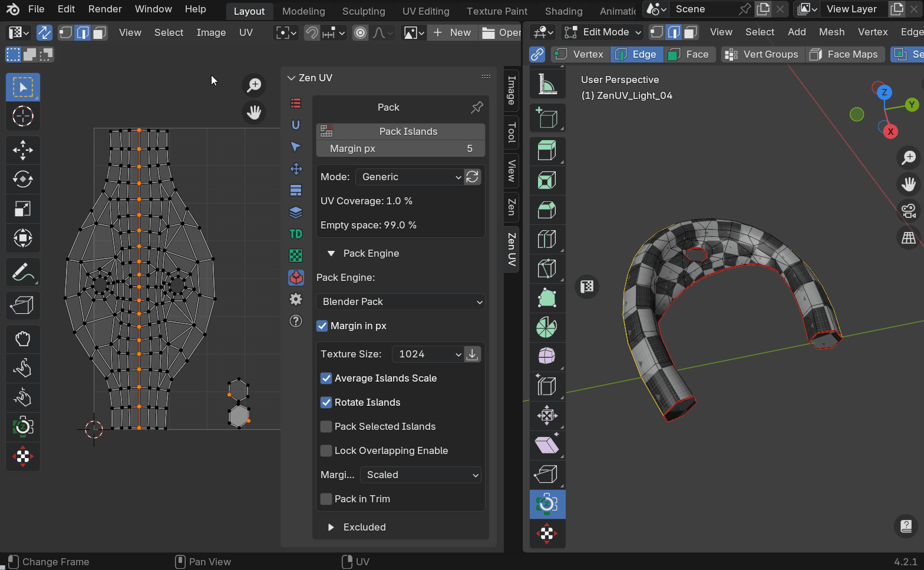
Task: Select the UV Rip Region tool
Action: 23,305
